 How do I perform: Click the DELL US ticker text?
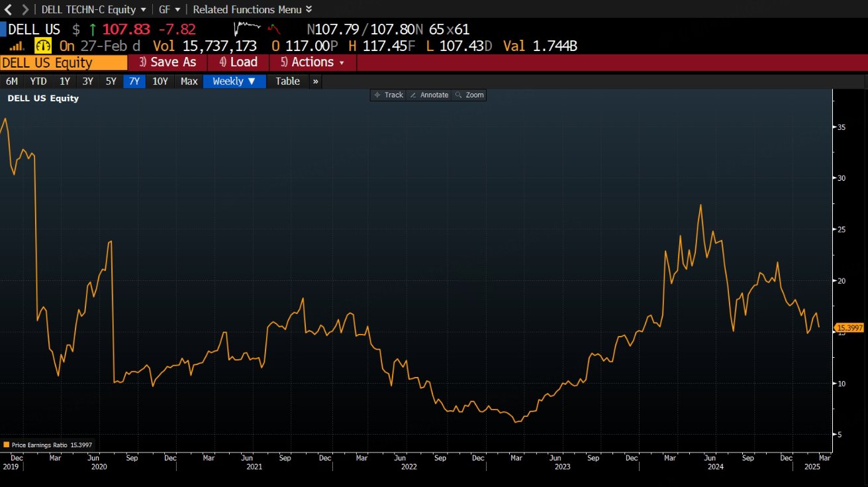34,29
